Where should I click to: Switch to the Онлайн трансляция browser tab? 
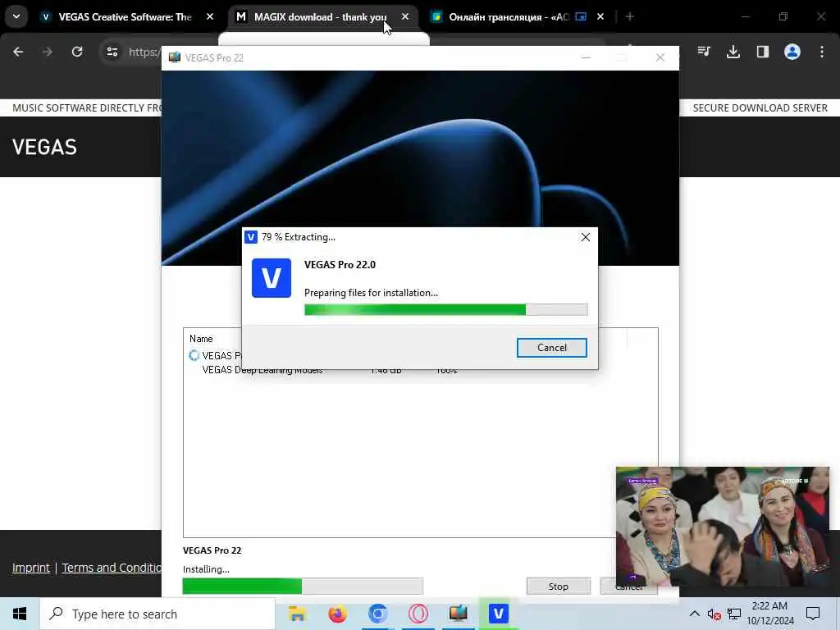(509, 17)
